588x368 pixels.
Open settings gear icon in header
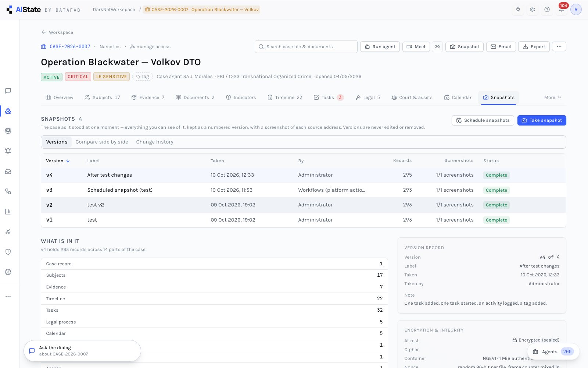click(533, 10)
